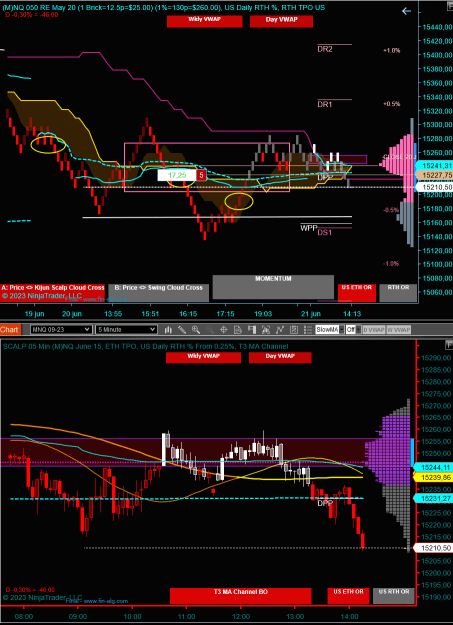Select the Chart tab

(x=10, y=330)
